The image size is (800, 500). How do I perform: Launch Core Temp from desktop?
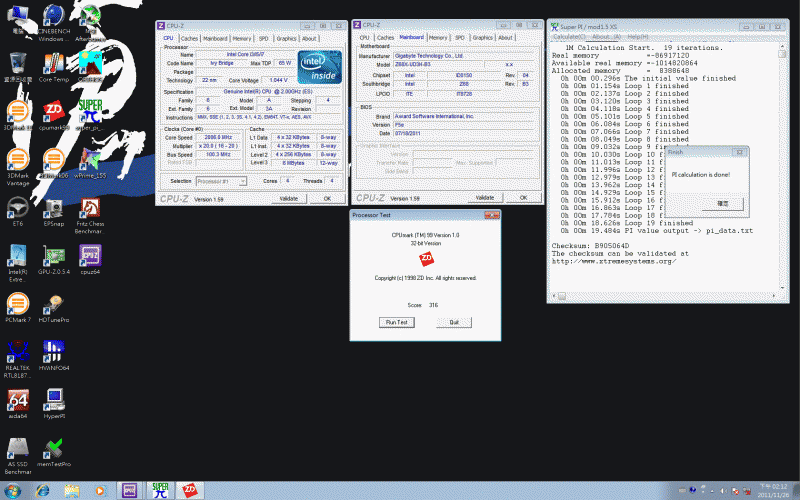tap(54, 67)
